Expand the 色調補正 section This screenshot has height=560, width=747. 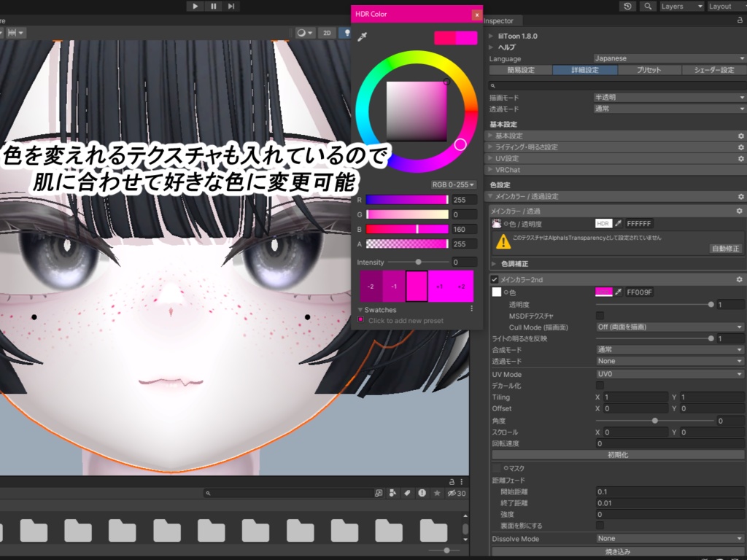[x=495, y=263]
